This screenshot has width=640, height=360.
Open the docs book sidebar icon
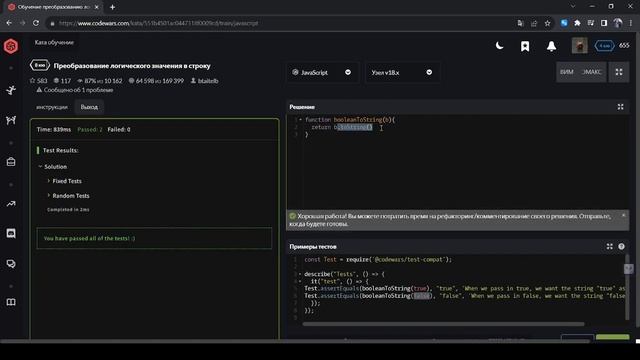point(11,302)
